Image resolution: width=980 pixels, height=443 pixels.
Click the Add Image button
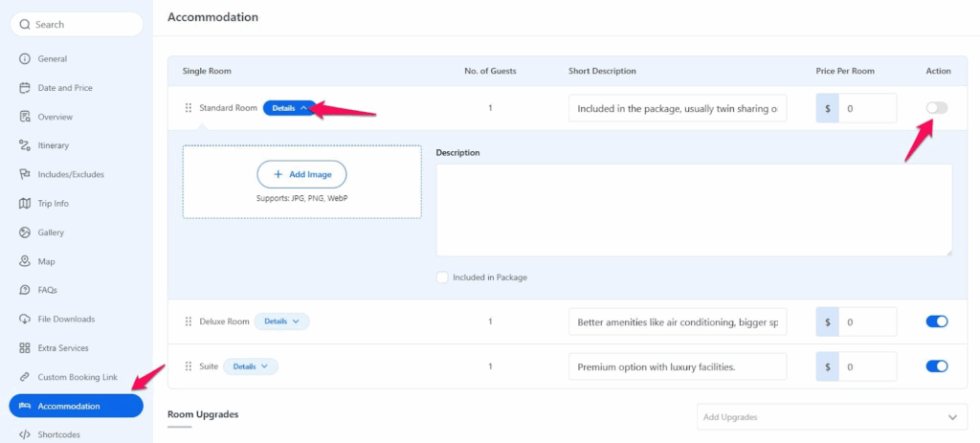point(301,174)
